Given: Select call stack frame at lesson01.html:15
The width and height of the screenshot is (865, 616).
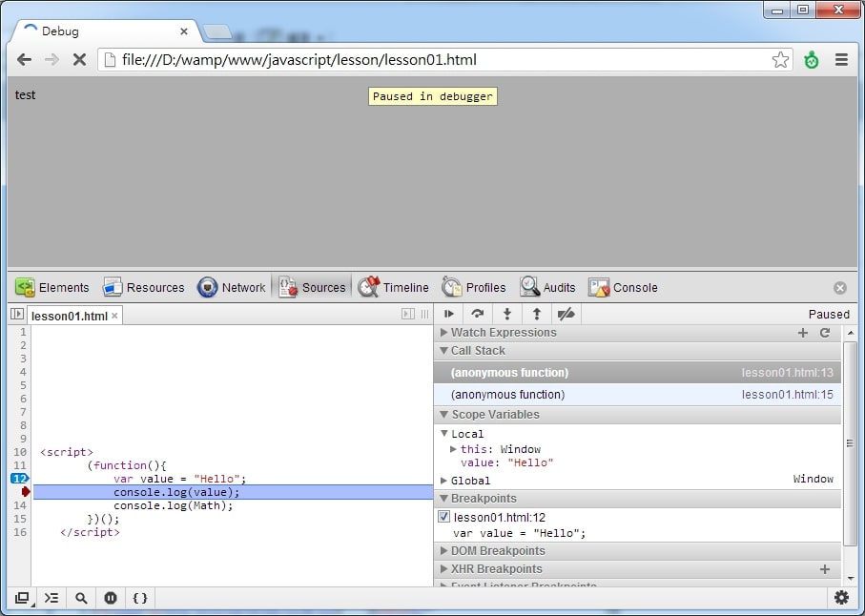Looking at the screenshot, I should (x=638, y=395).
